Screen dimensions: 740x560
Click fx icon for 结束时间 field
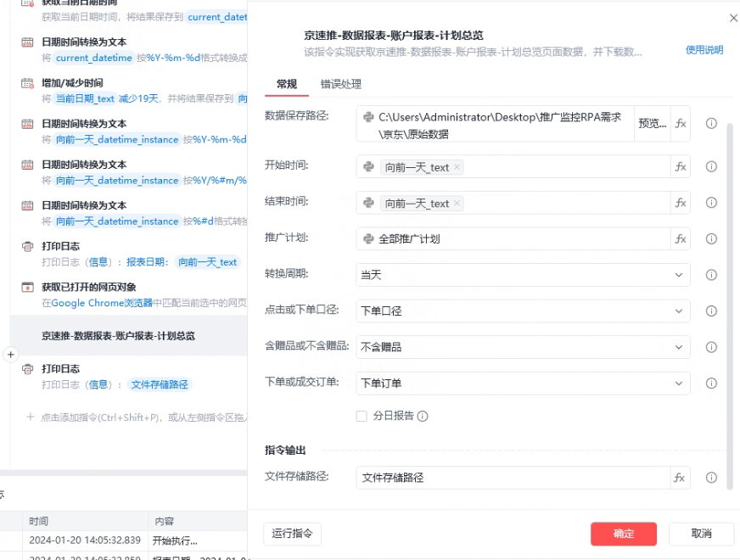680,203
